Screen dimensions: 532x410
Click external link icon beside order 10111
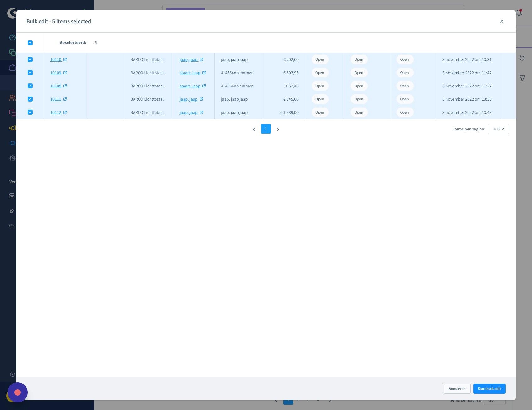tap(65, 99)
